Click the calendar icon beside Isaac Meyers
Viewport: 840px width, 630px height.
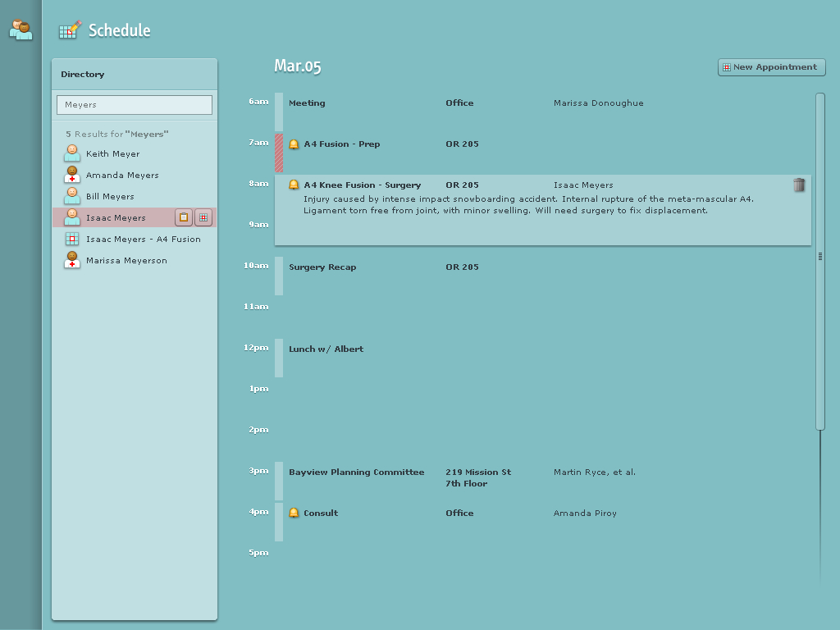coord(203,217)
